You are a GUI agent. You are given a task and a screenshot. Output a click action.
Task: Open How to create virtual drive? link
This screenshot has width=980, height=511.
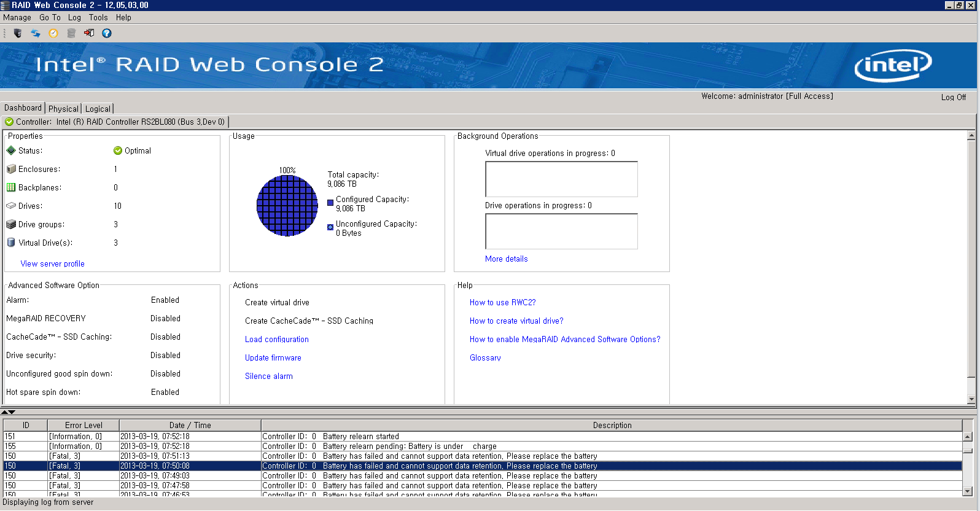tap(516, 321)
